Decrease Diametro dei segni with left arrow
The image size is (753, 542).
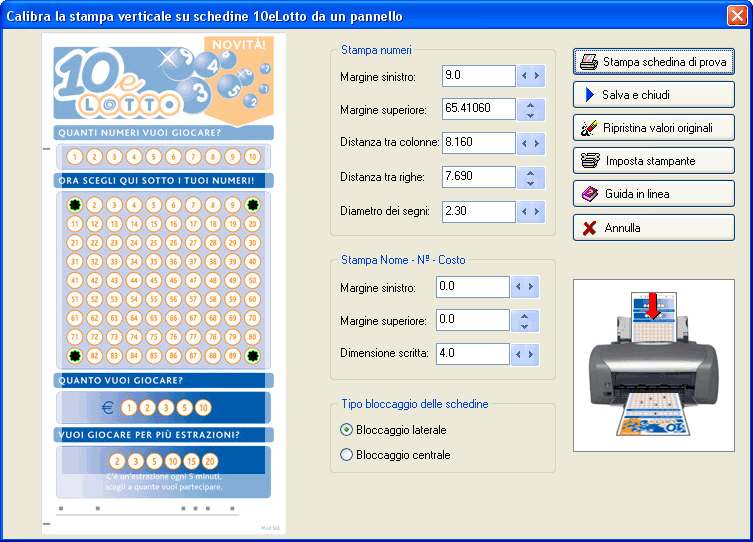click(x=524, y=212)
